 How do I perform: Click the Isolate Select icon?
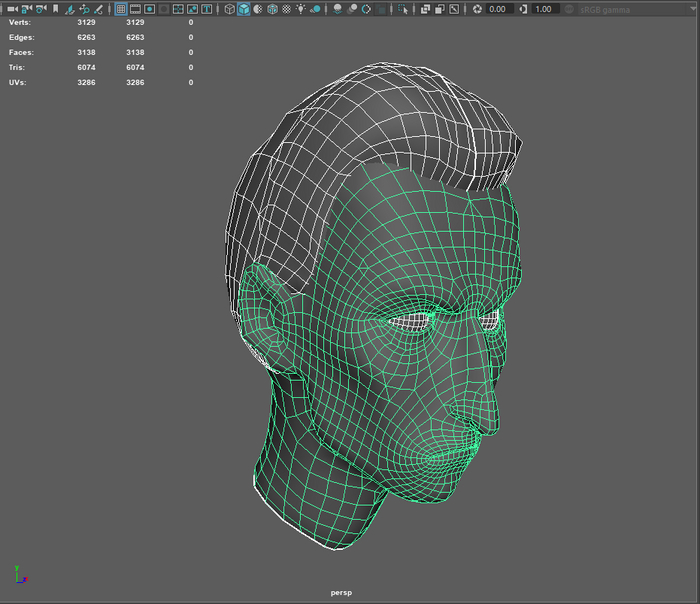[x=403, y=9]
